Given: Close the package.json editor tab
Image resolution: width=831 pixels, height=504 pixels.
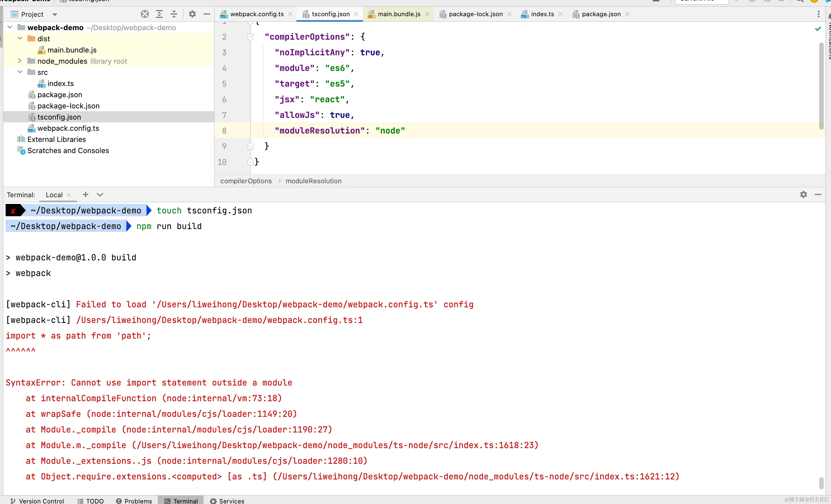Looking at the screenshot, I should click(x=628, y=14).
